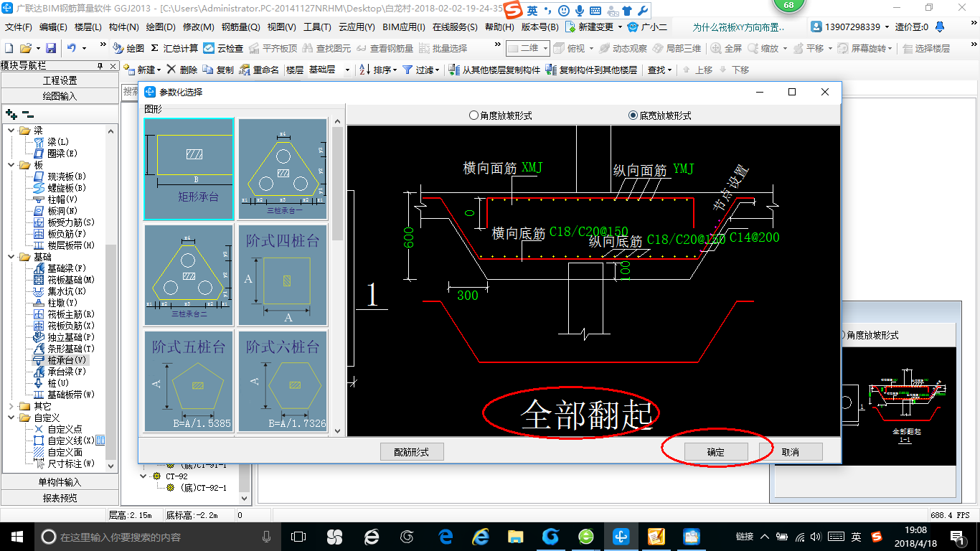Choose the 矩形承台 thumbnail
980x551 pixels.
click(189, 169)
